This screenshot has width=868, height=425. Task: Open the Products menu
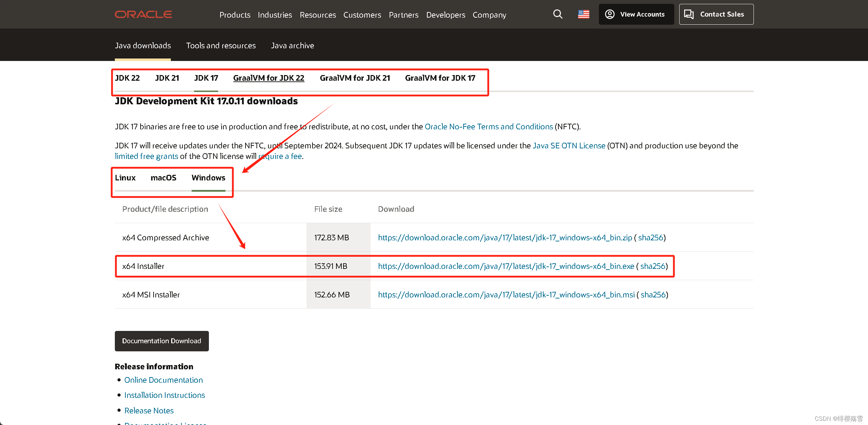[235, 15]
